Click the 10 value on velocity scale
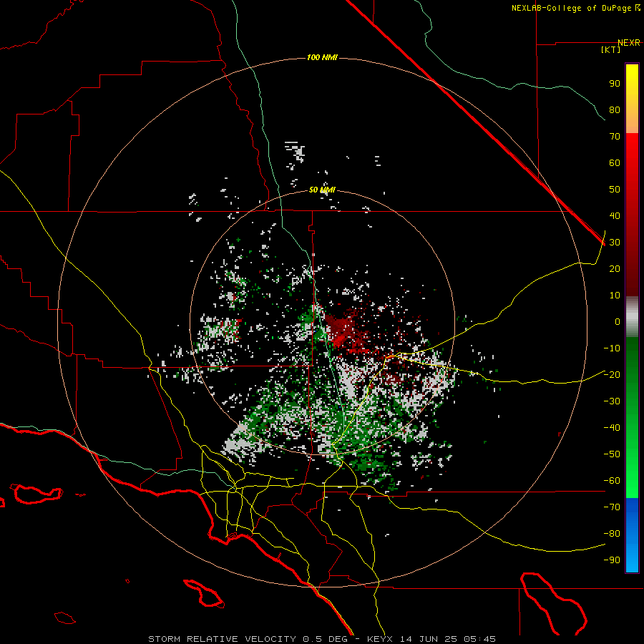 pyautogui.click(x=615, y=296)
